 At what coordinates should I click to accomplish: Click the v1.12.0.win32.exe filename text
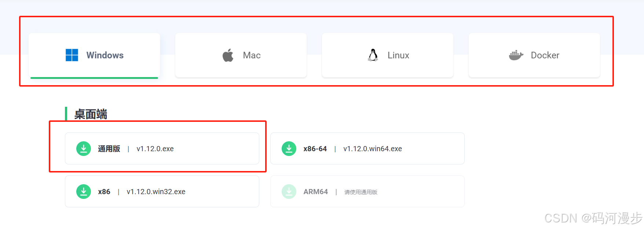(156, 192)
